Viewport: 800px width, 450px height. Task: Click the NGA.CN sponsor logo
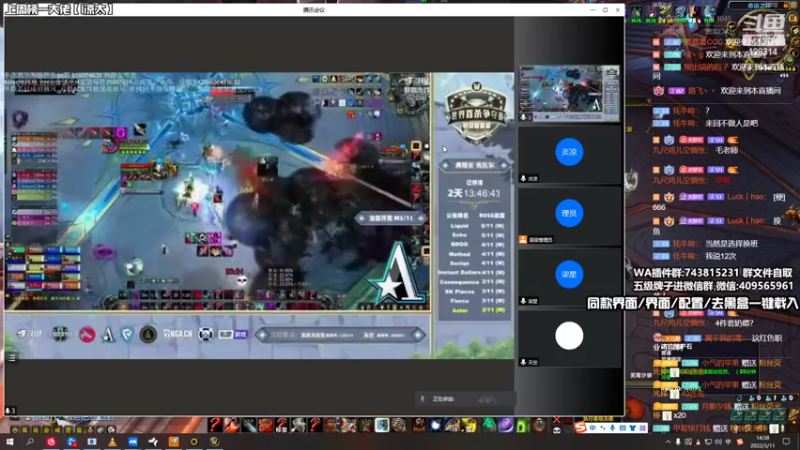click(x=178, y=334)
